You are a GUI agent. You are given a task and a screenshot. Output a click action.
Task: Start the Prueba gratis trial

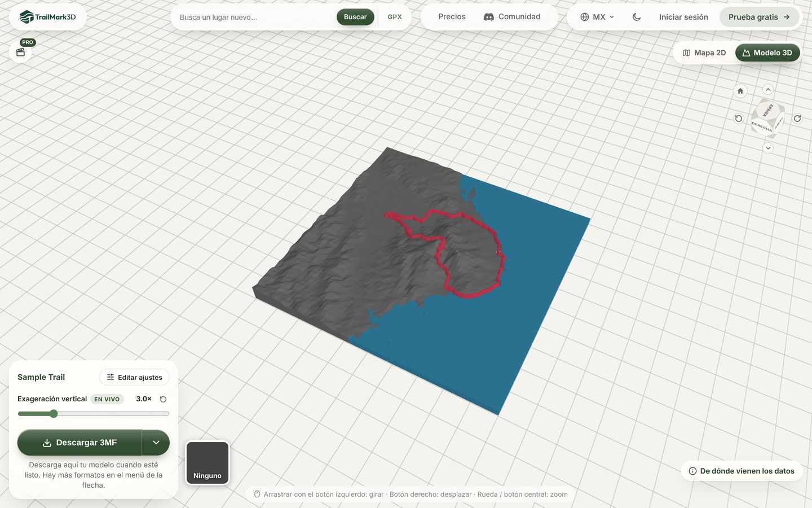coord(759,17)
